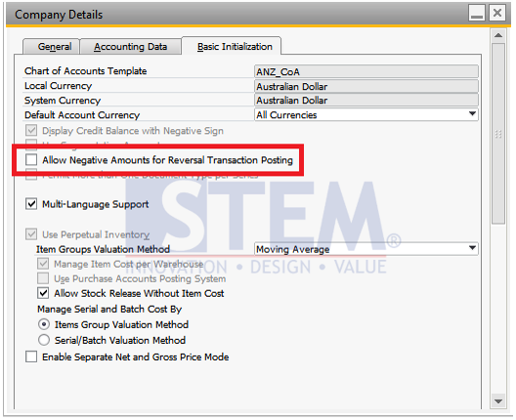This screenshot has width=516, height=420.
Task: Uncheck Multi-Language Support checkbox
Action: click(x=31, y=204)
